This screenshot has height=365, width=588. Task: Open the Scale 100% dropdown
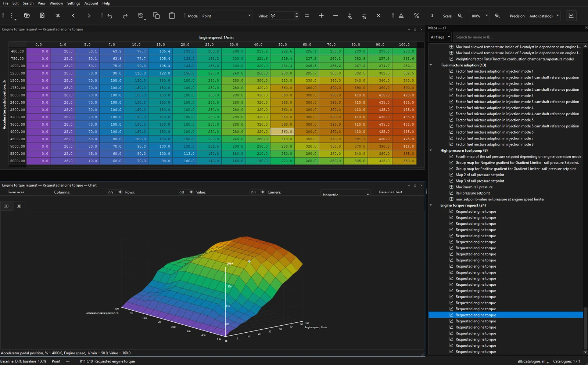(479, 16)
